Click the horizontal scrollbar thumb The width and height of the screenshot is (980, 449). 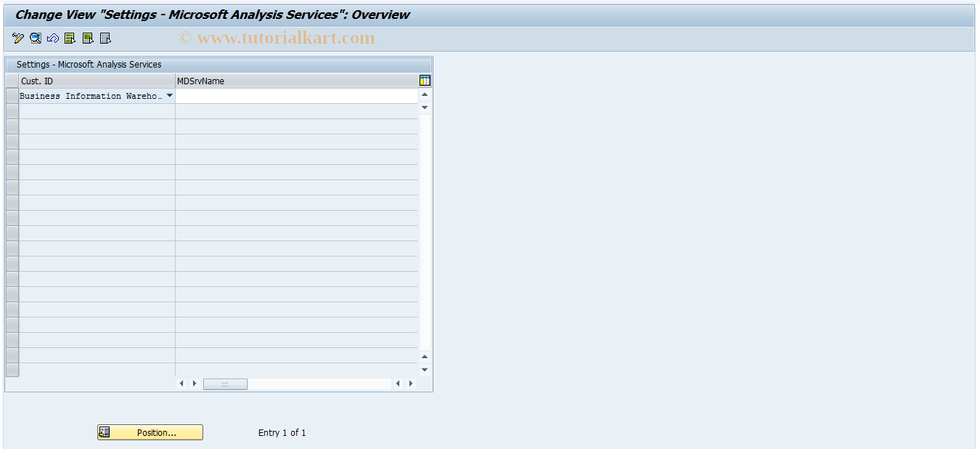(225, 384)
